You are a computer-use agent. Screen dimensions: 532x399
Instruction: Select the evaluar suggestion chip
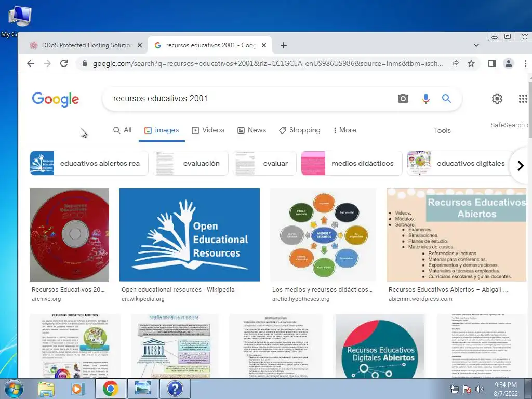pyautogui.click(x=264, y=163)
